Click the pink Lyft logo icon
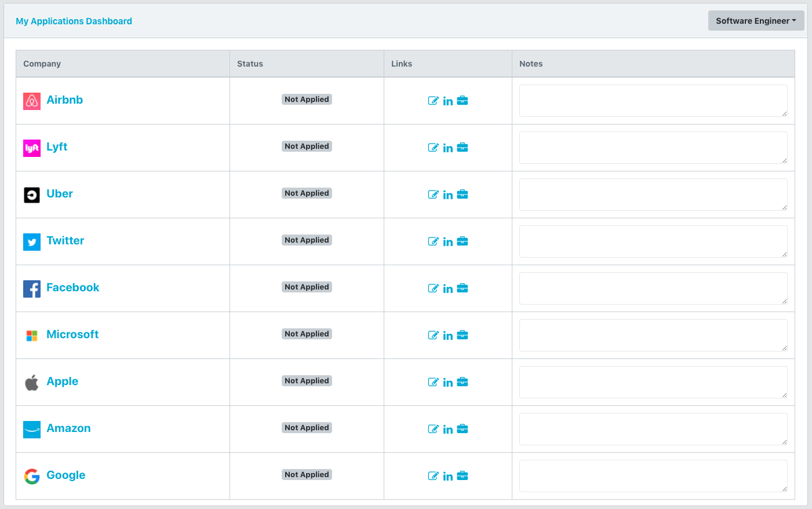Screen dimensions: 812x509 point(32,148)
